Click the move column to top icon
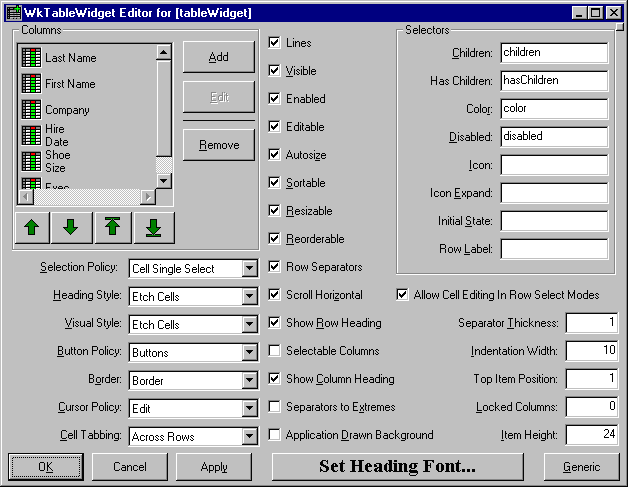 point(112,227)
